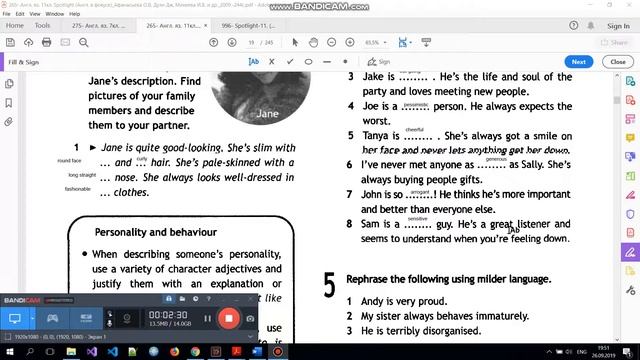Click the envelope email icon in toolbar

pos(65,42)
